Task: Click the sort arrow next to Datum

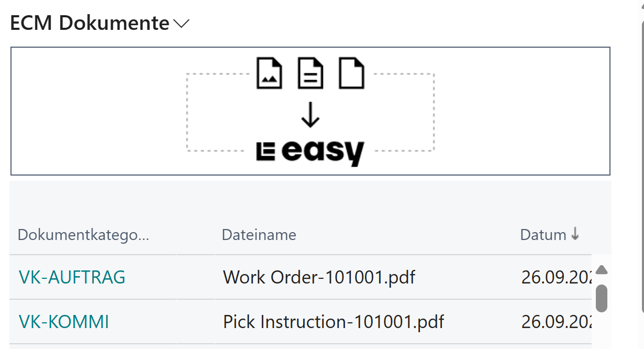Action: click(575, 234)
